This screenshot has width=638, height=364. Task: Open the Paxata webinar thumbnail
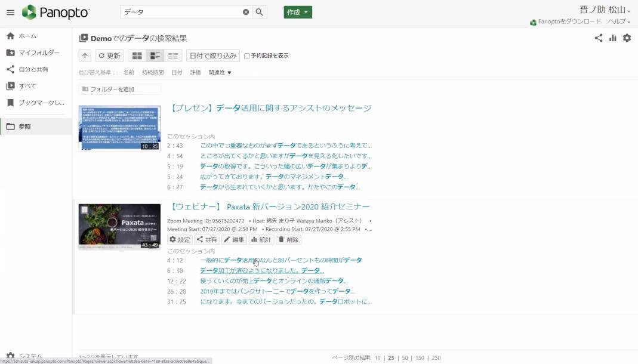tap(119, 227)
